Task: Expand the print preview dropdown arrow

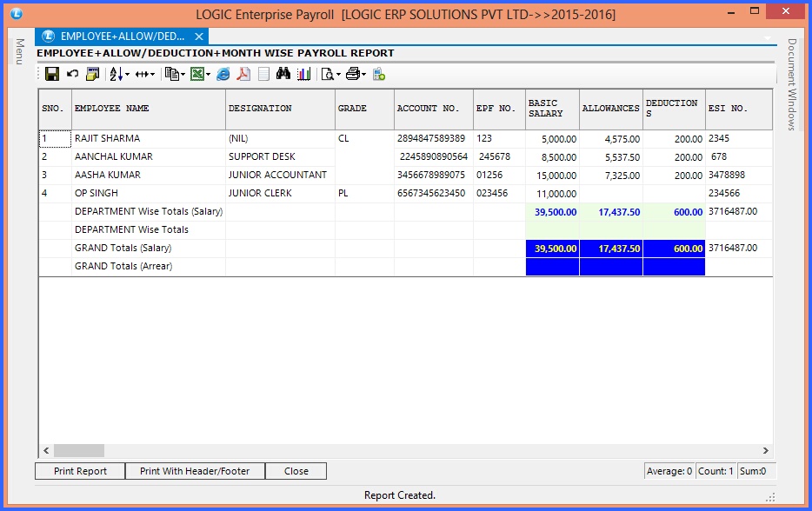Action: pyautogui.click(x=339, y=75)
